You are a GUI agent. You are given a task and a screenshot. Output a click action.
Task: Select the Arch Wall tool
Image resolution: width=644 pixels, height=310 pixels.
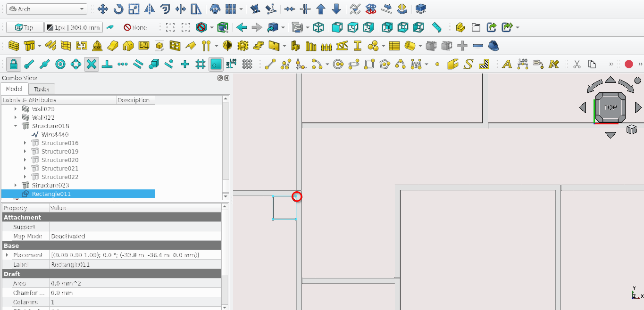pyautogui.click(x=14, y=46)
